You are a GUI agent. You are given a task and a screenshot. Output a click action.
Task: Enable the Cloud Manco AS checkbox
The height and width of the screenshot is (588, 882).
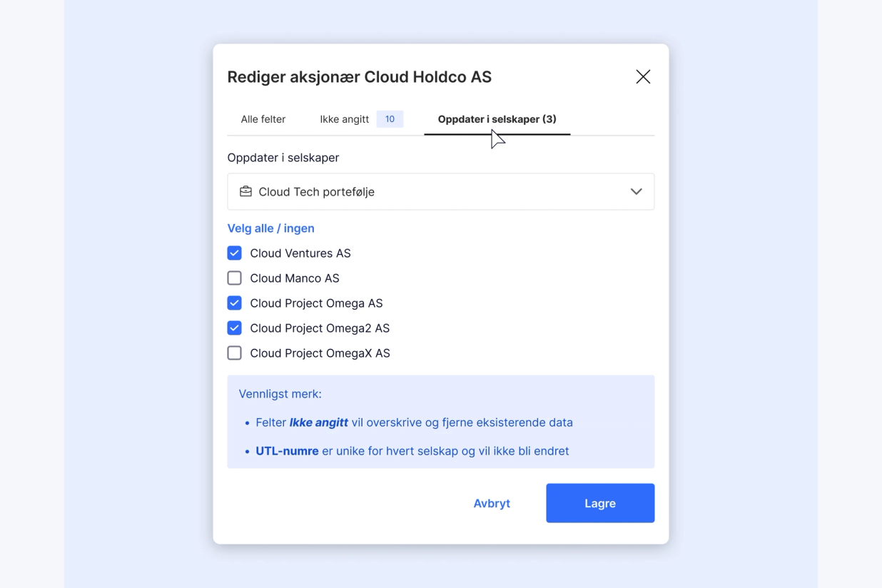pos(234,278)
